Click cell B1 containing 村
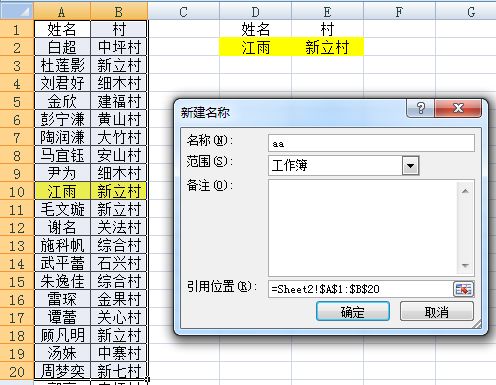 pyautogui.click(x=119, y=29)
